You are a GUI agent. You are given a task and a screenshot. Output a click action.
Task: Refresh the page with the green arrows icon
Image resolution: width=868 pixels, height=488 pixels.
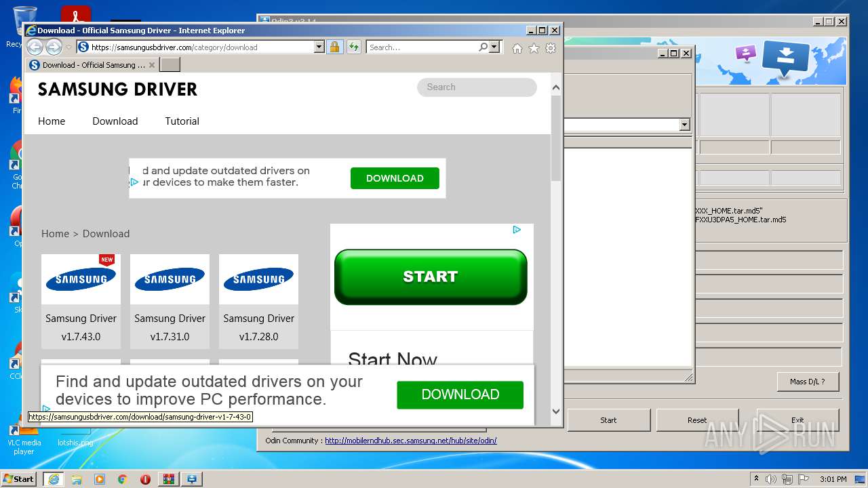(353, 47)
